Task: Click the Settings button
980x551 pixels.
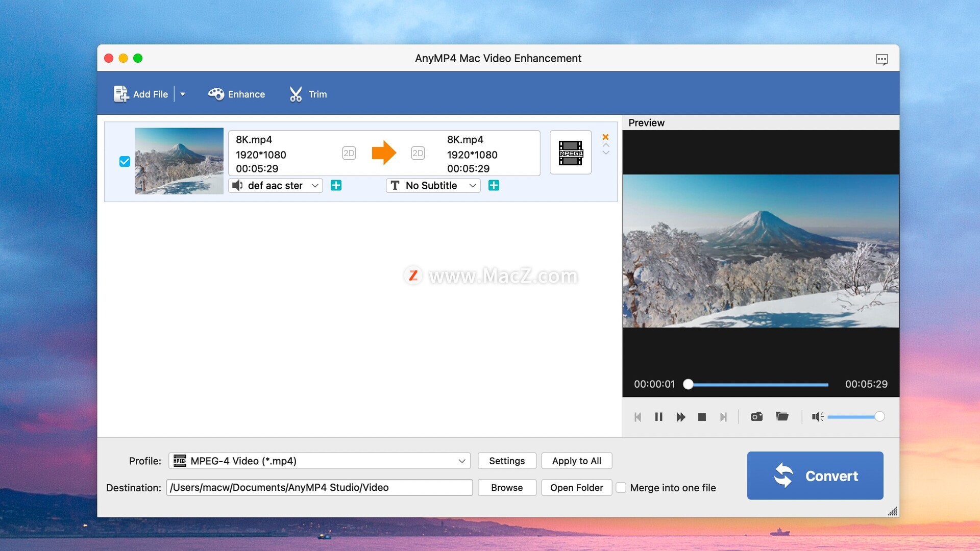Action: [507, 461]
